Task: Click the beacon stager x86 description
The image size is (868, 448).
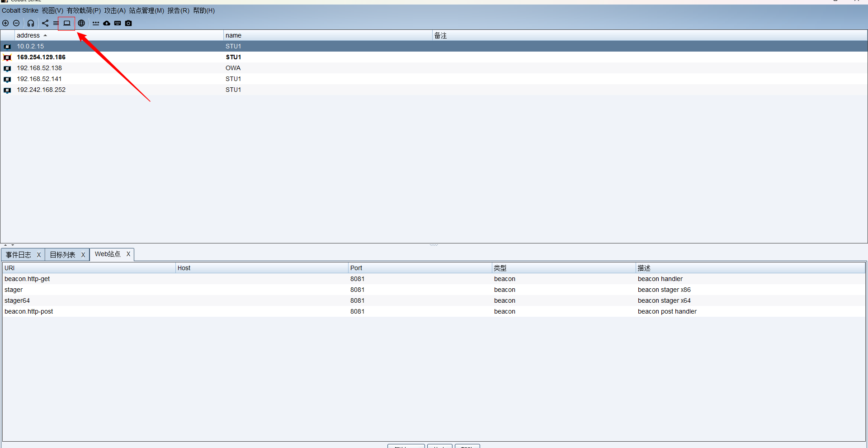Action: [664, 290]
